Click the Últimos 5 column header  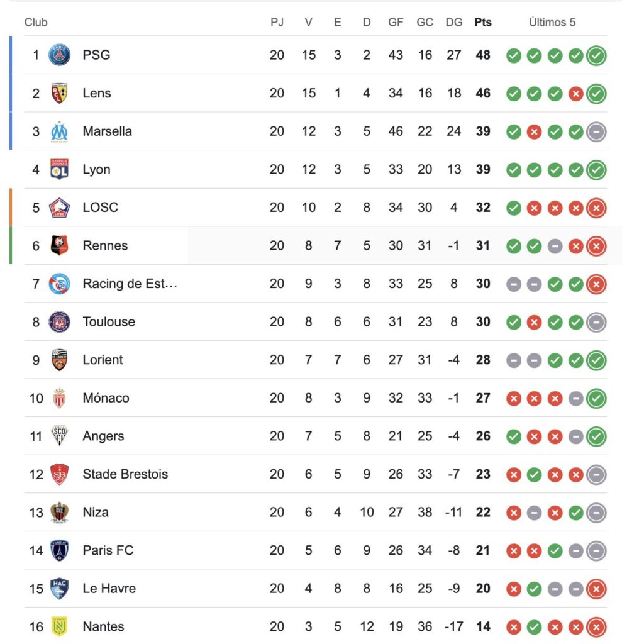(552, 23)
